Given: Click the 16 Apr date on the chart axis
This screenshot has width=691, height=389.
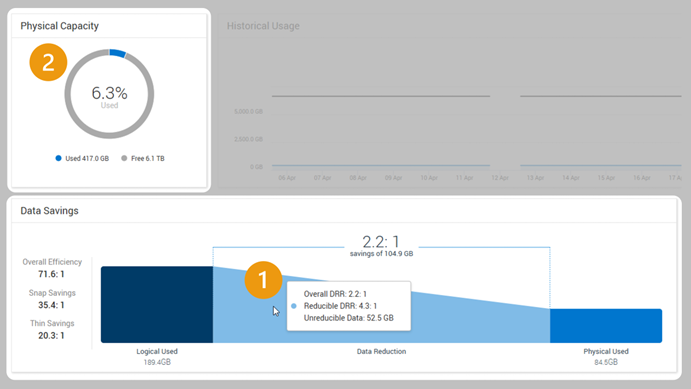Looking at the screenshot, I should (x=642, y=178).
